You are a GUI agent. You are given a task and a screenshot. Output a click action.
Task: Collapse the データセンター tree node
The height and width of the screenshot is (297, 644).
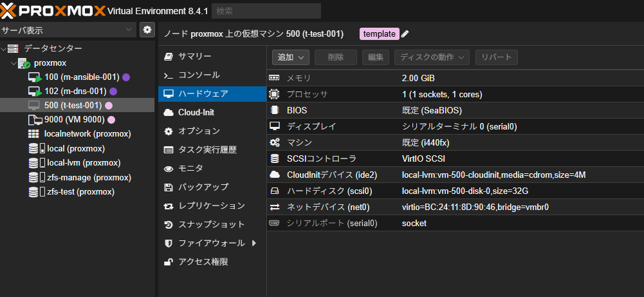click(x=4, y=49)
